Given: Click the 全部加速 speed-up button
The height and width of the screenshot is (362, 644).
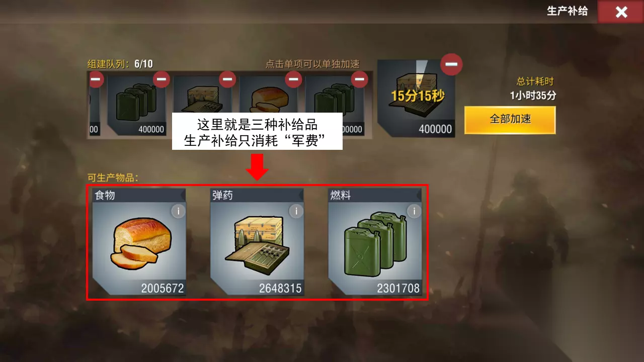Looking at the screenshot, I should [x=510, y=120].
